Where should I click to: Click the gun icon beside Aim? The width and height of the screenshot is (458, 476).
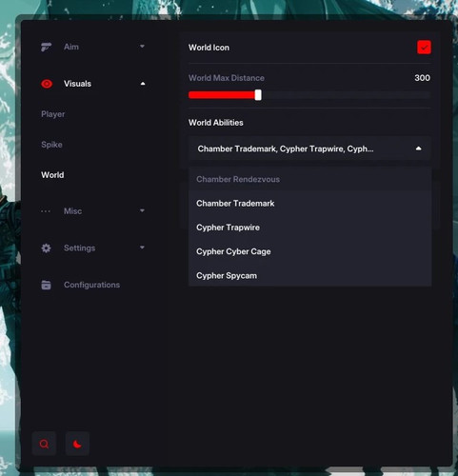[46, 47]
